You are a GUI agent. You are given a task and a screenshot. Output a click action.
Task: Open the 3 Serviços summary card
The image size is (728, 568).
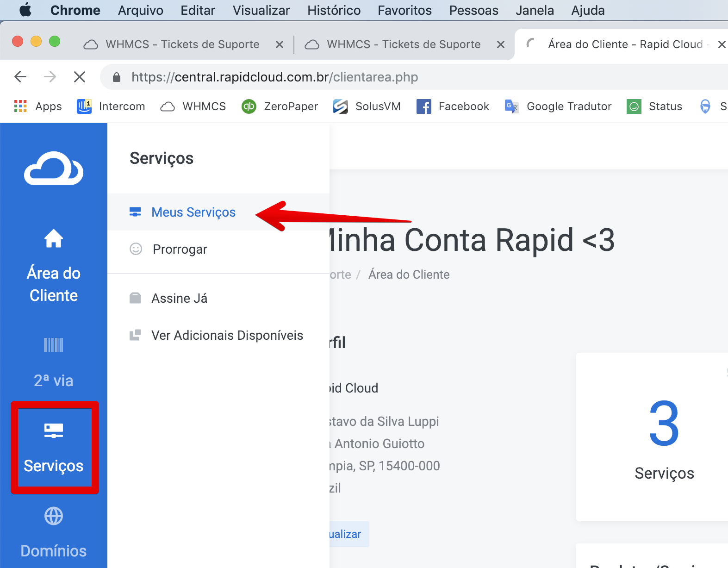(x=653, y=437)
